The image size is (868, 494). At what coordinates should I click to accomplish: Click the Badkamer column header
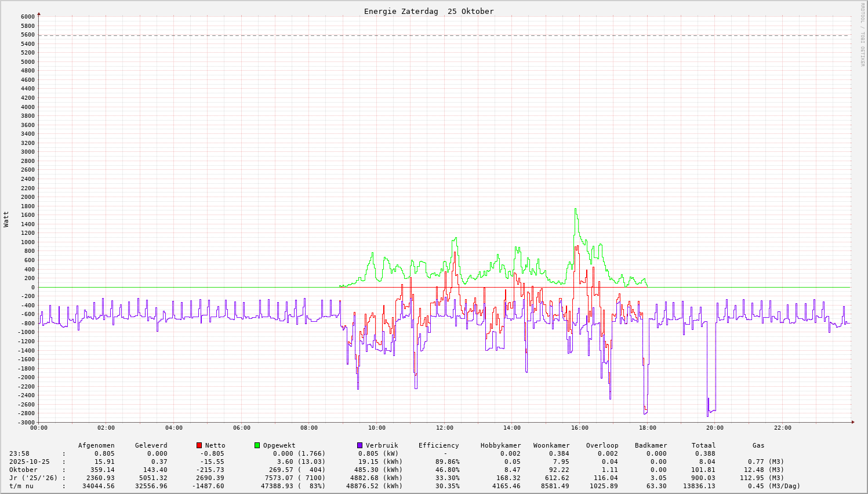point(651,445)
